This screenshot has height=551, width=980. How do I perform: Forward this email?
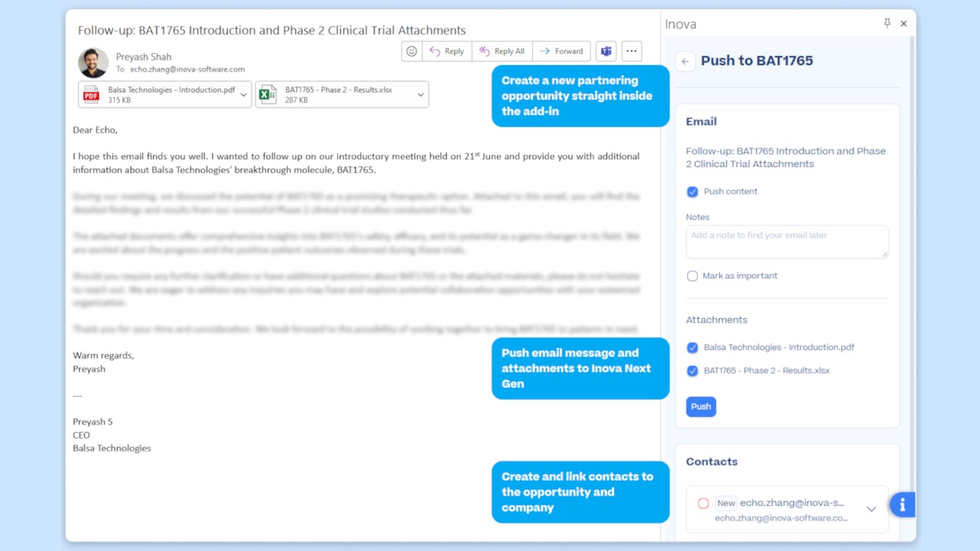561,51
